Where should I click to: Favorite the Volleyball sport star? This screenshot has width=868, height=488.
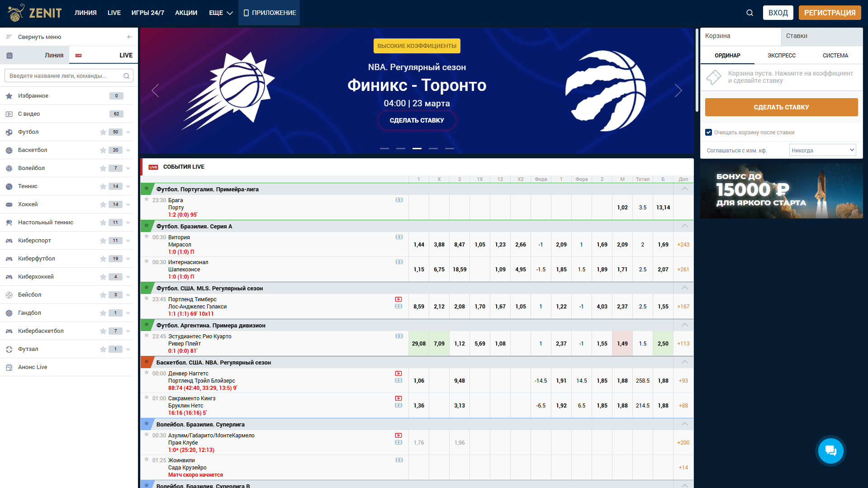point(103,168)
